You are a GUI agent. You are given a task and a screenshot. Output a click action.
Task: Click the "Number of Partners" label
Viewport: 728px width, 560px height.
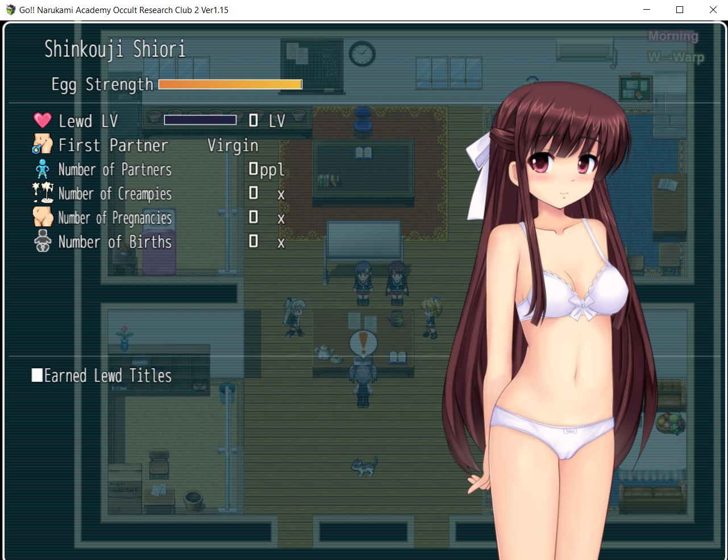[115, 169]
